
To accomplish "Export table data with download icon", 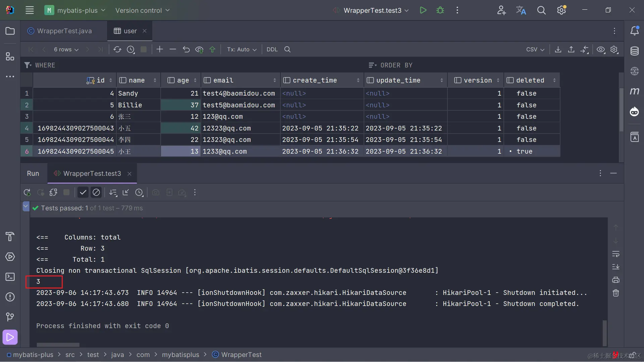I will pos(558,49).
